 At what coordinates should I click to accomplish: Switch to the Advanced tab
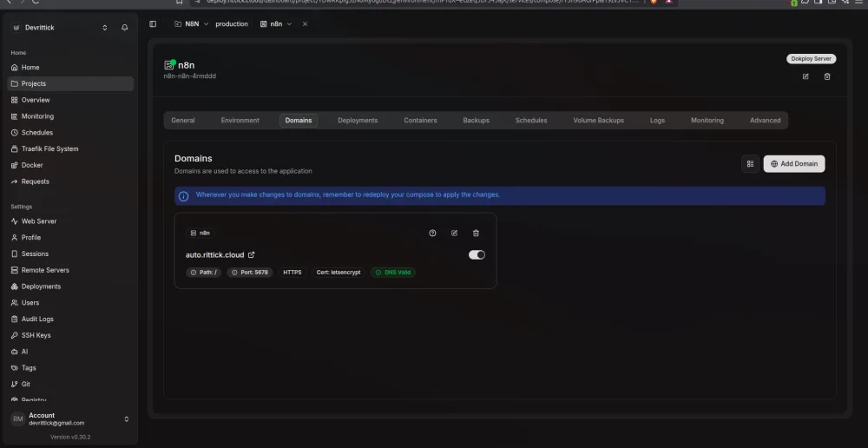765,120
